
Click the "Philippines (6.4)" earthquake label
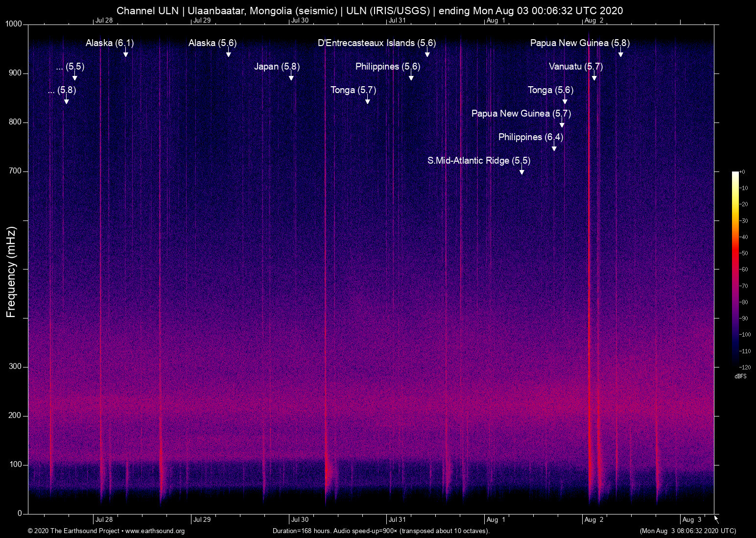tap(531, 137)
